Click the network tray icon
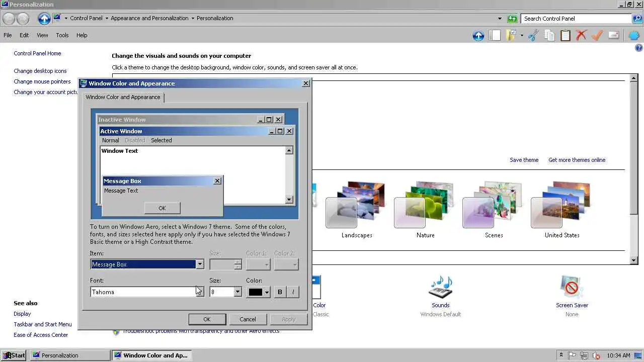The height and width of the screenshot is (362, 644). [584, 355]
